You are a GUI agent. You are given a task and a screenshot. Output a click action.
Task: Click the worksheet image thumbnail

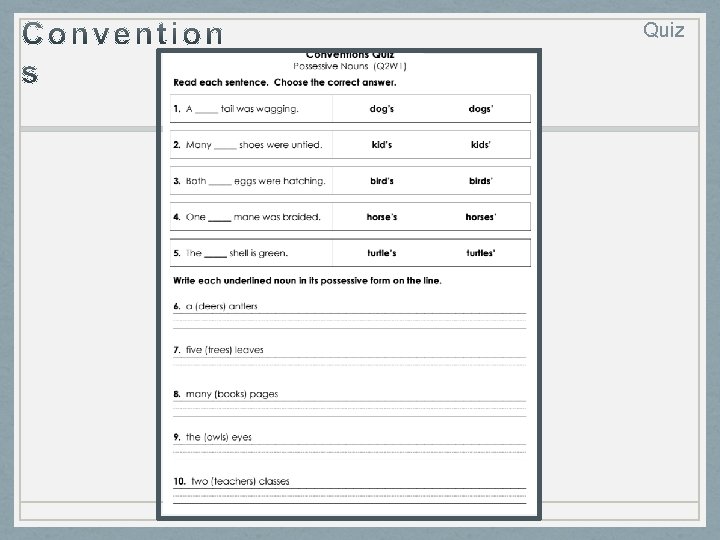[349, 284]
